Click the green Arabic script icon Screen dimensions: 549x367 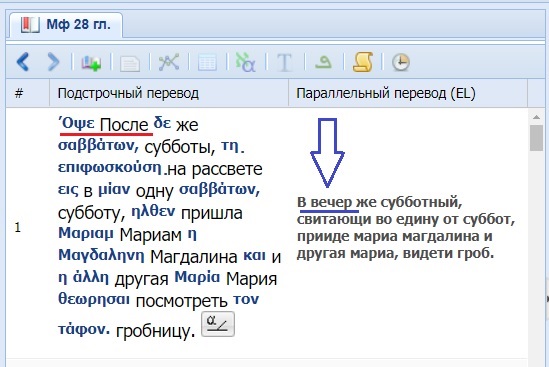(323, 63)
